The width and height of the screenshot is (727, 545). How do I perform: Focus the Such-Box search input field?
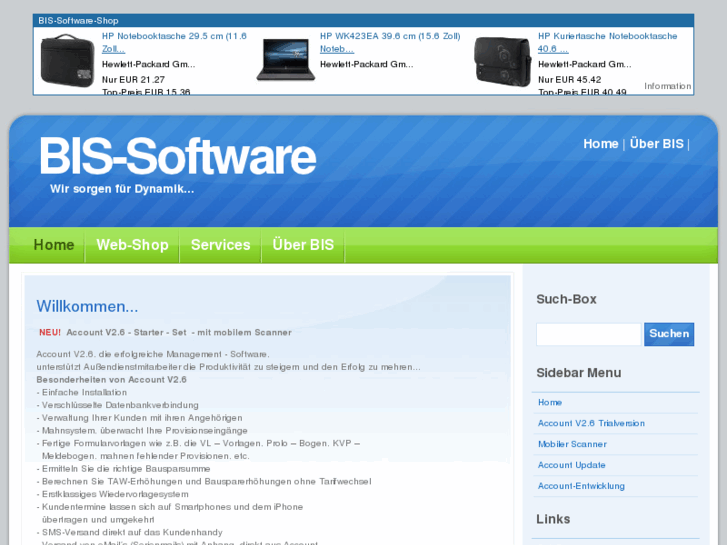click(x=588, y=334)
